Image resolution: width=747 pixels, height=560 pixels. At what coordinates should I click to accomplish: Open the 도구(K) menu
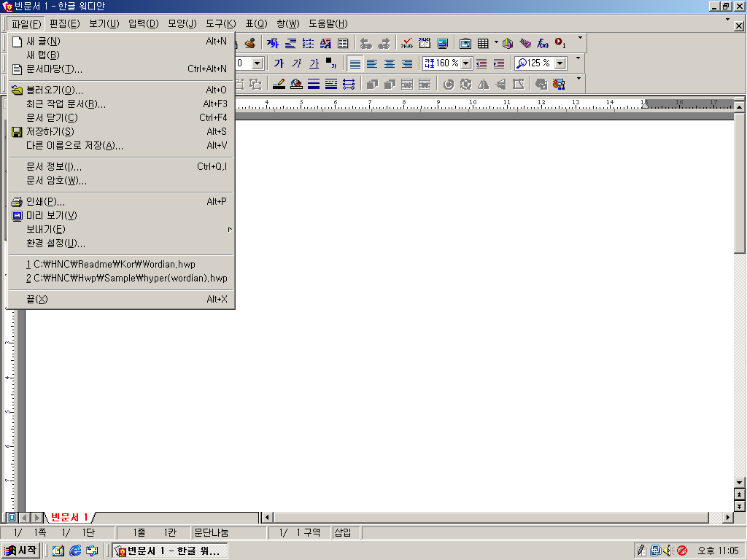click(220, 24)
